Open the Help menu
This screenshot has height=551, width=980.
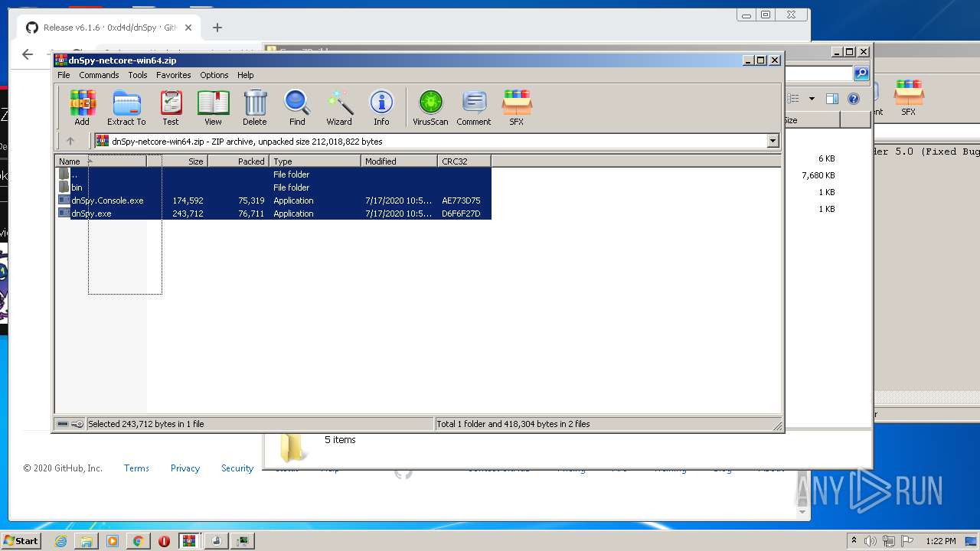[x=245, y=75]
